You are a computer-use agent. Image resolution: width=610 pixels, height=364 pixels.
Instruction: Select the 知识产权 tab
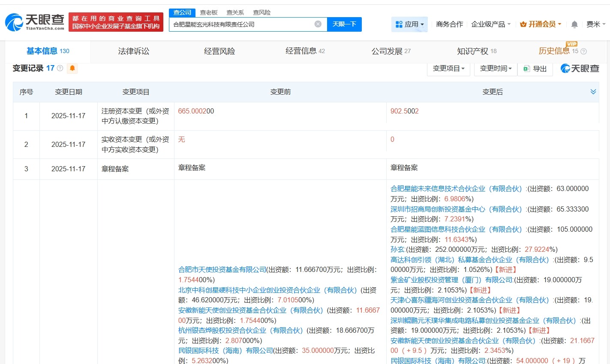[473, 51]
